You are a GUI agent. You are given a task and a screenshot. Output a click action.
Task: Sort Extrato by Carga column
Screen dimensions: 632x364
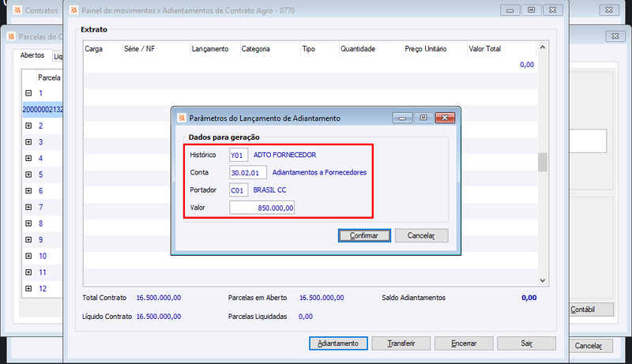click(x=103, y=49)
